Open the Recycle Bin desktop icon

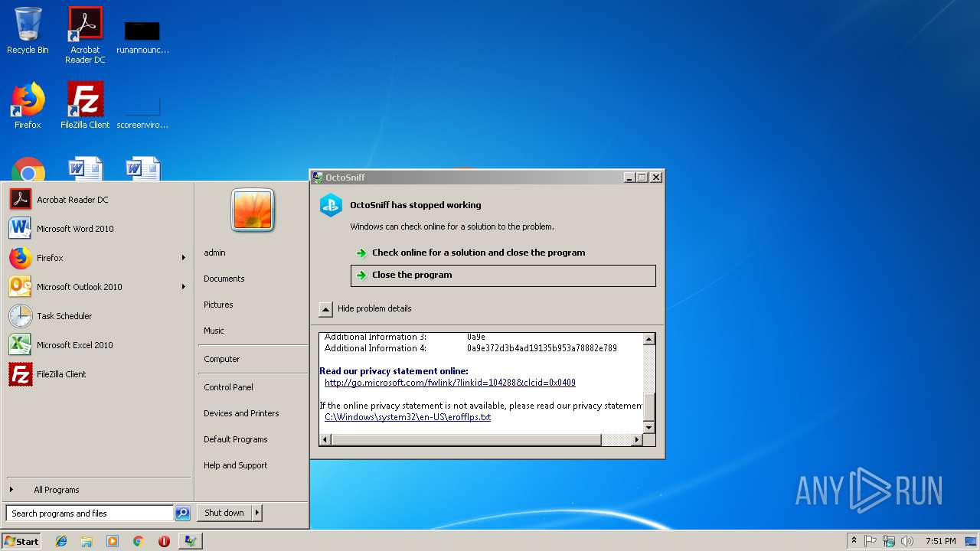click(28, 31)
